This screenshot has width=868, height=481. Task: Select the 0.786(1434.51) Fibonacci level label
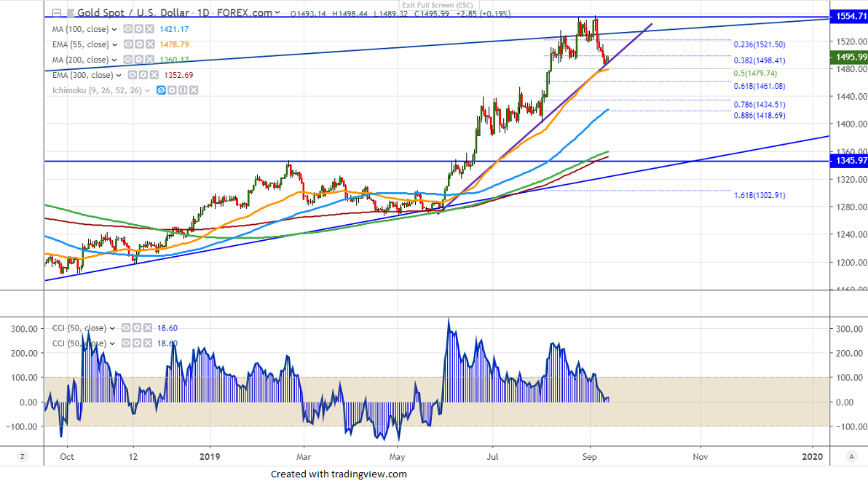[759, 105]
